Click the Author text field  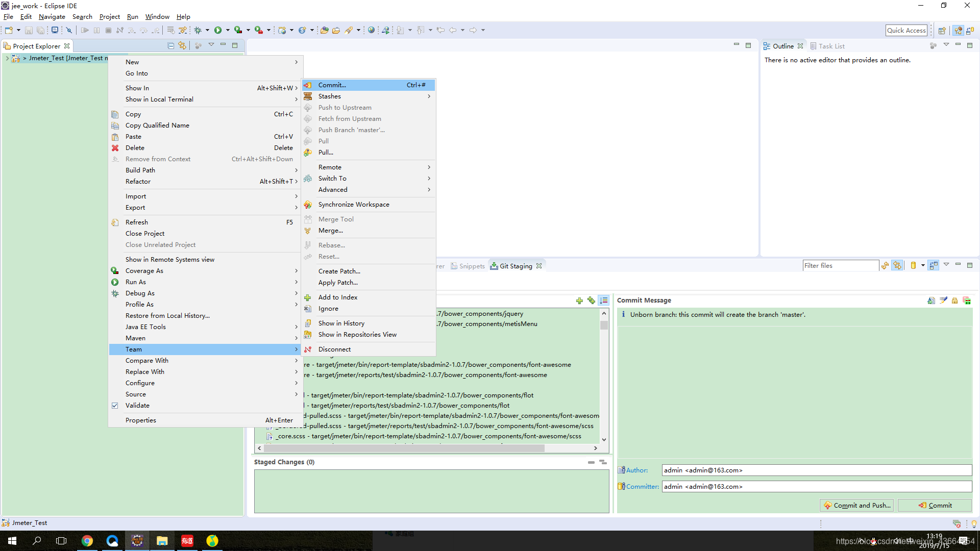tap(817, 470)
